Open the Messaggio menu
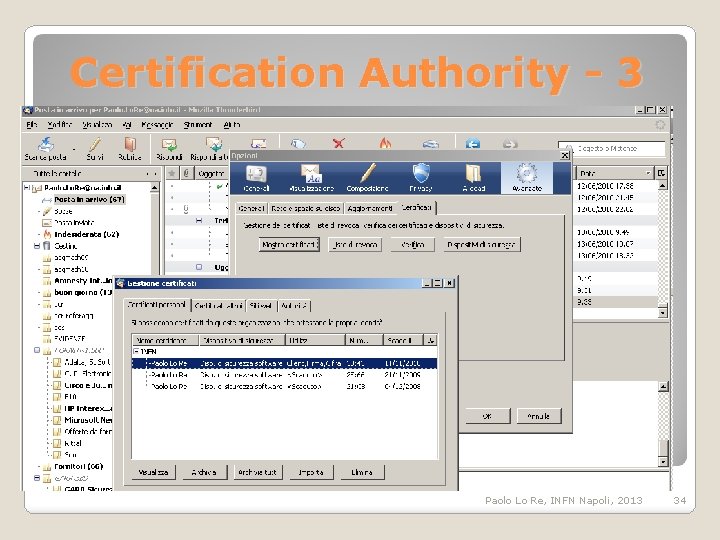This screenshot has height=540, width=720. click(157, 124)
